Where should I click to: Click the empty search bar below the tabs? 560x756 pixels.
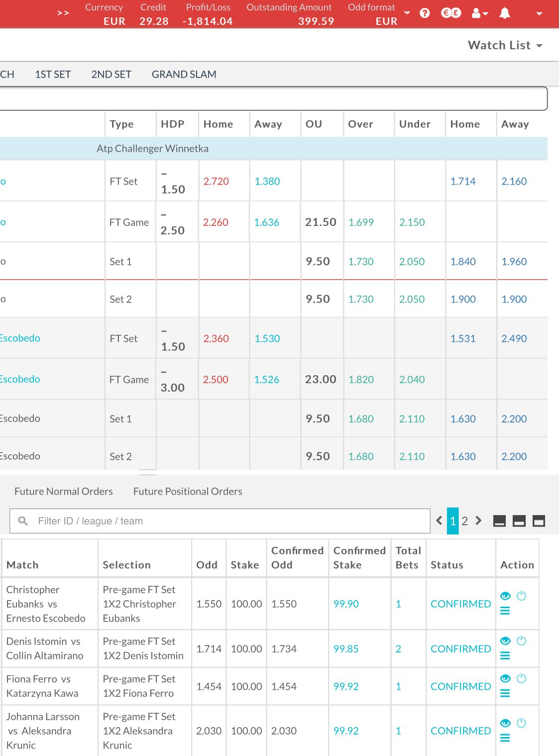[273, 99]
